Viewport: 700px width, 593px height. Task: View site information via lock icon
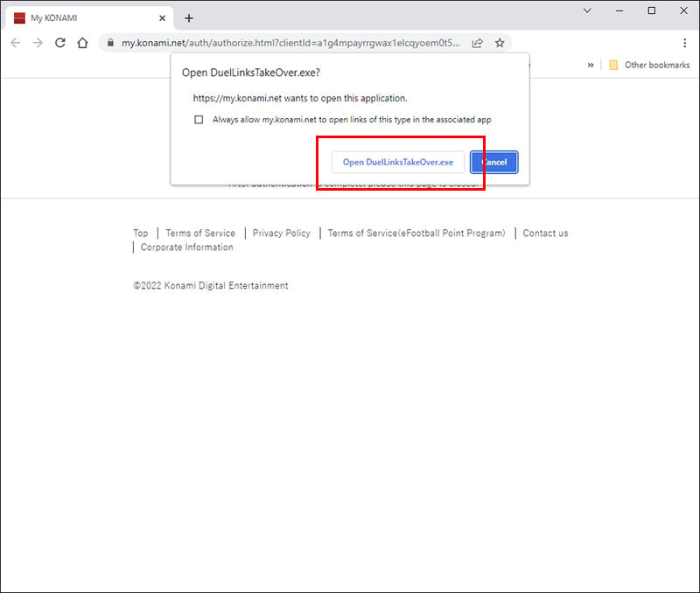coord(111,43)
